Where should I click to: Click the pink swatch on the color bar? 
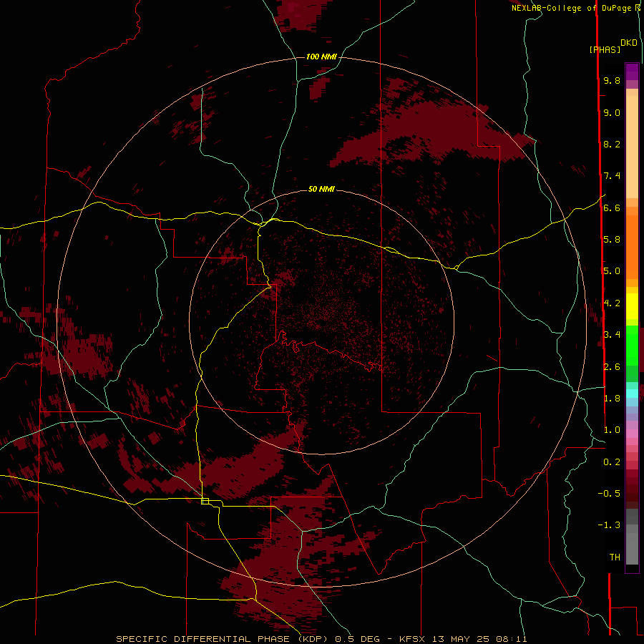[x=632, y=434]
